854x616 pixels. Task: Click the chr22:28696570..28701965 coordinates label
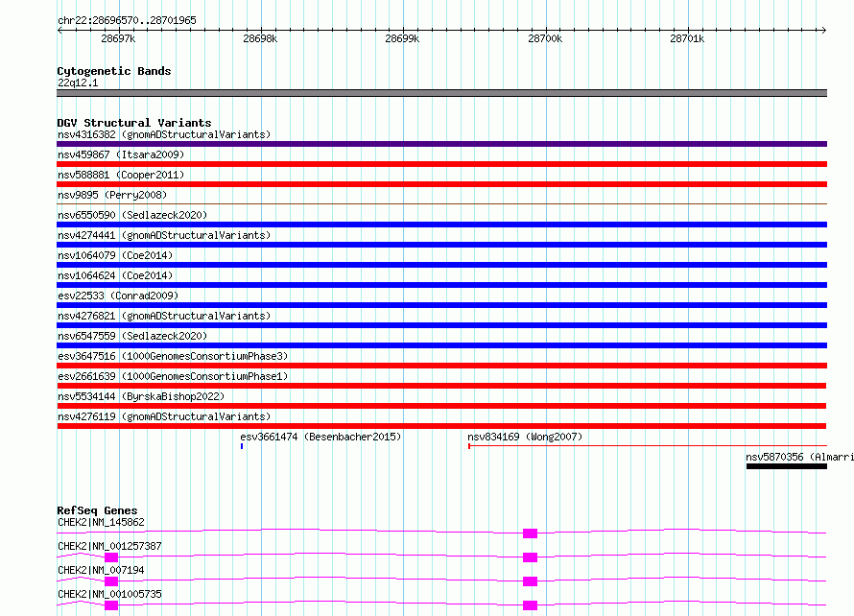[127, 20]
